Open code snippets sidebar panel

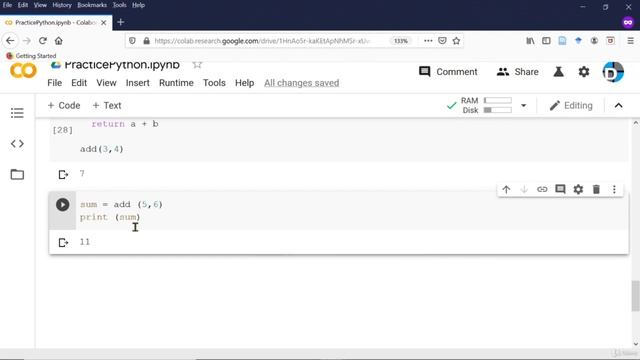click(x=17, y=144)
